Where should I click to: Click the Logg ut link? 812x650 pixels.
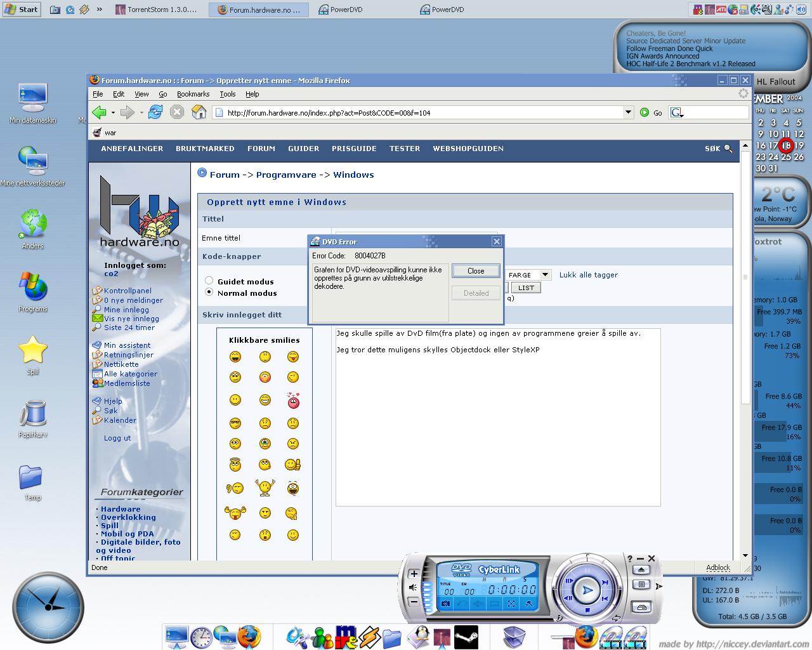point(117,438)
